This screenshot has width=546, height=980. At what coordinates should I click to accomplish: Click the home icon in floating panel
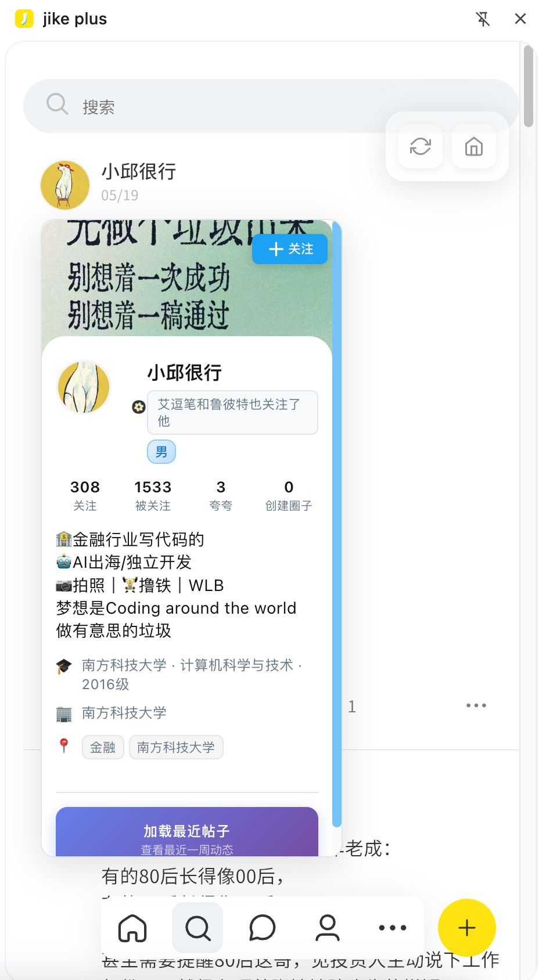[474, 146]
